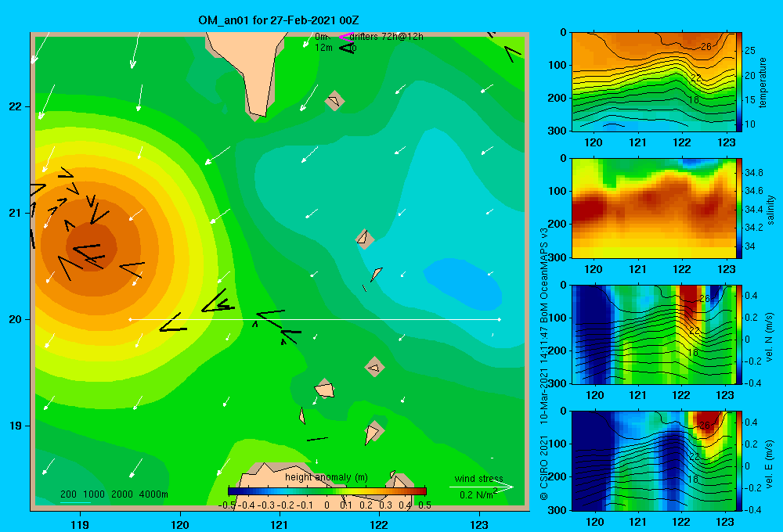
Task: Click longitude tick '121' below salinity panel
Action: click(x=637, y=269)
